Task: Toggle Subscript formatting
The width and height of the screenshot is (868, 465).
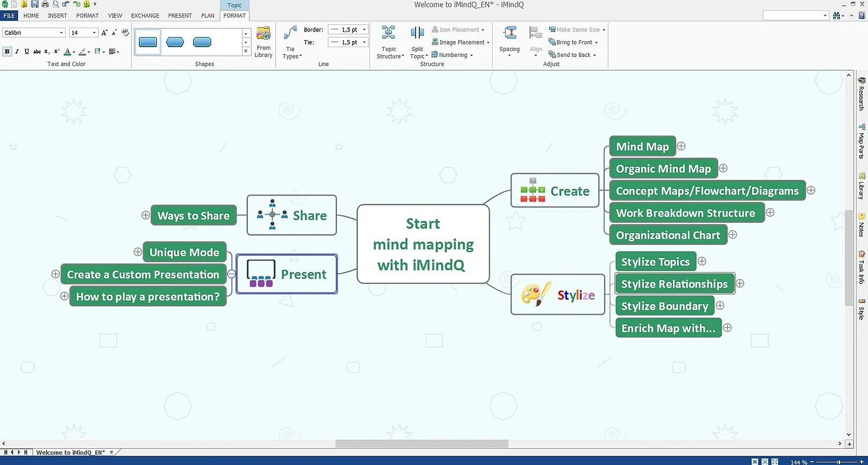Action: pyautogui.click(x=47, y=51)
